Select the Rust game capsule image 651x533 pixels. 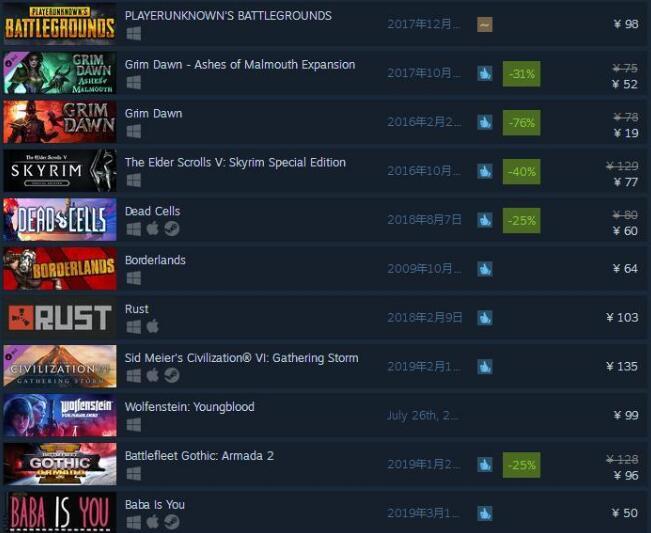pos(60,318)
